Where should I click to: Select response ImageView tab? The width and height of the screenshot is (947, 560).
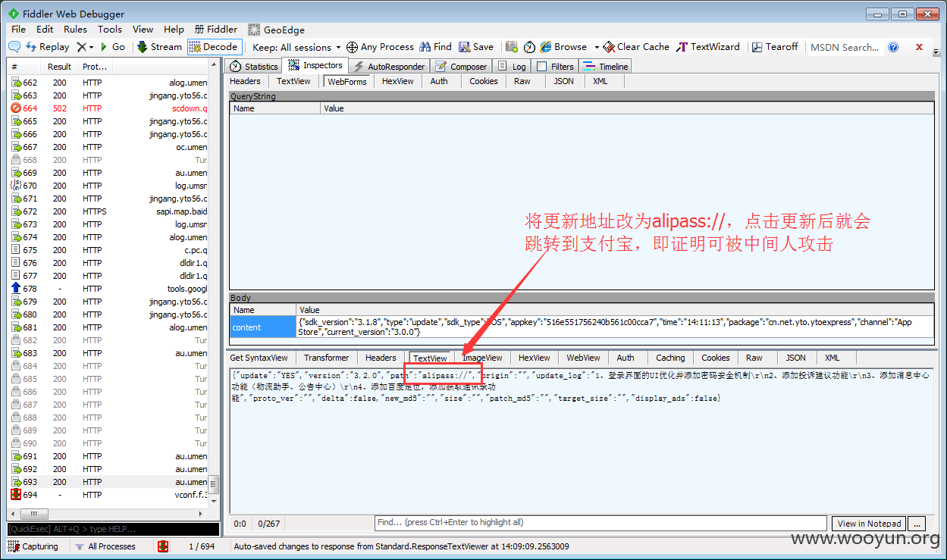(482, 358)
